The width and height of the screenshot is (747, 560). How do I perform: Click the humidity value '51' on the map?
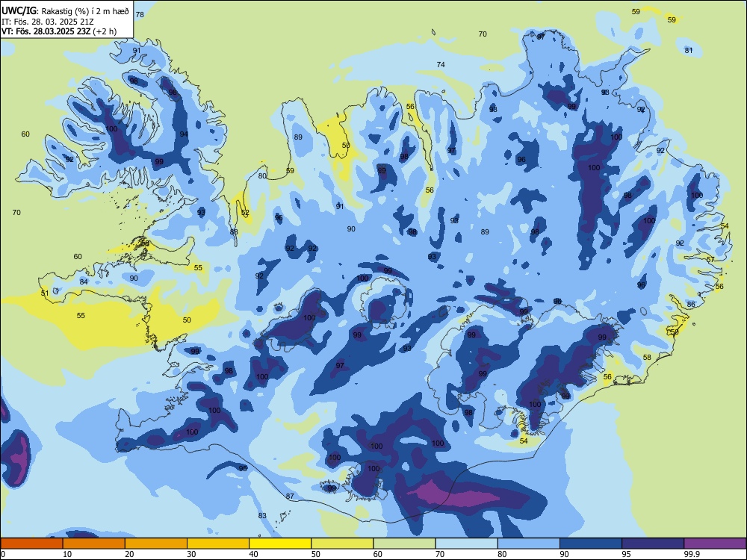click(x=45, y=293)
